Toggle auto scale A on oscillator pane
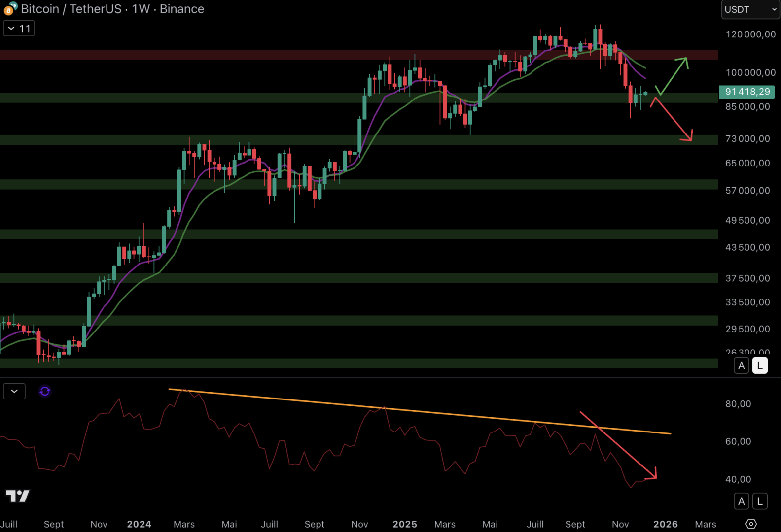 coord(741,501)
